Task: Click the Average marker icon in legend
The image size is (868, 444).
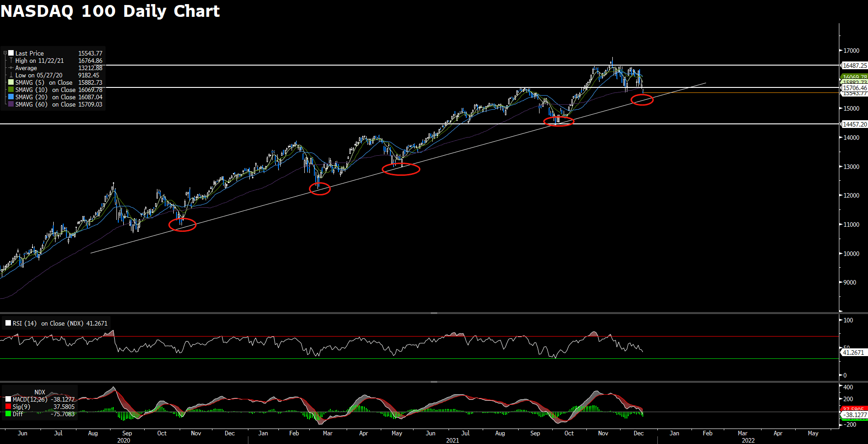Action: (11, 68)
